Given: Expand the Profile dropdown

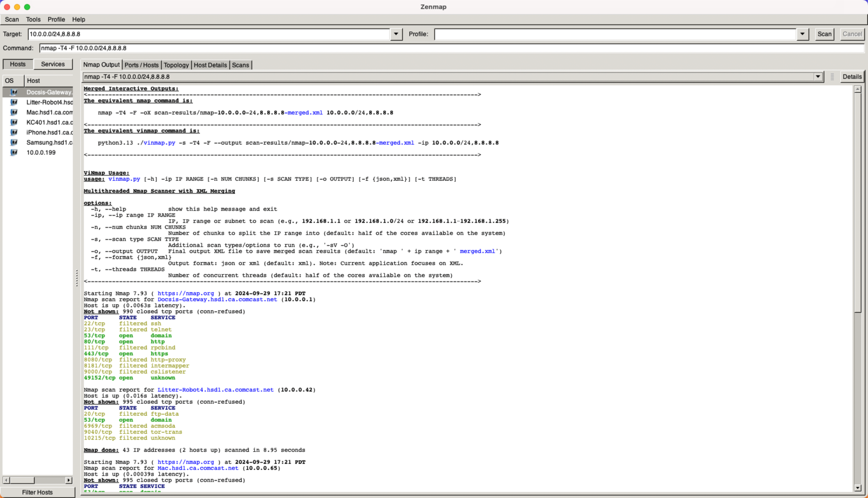Looking at the screenshot, I should (x=802, y=34).
